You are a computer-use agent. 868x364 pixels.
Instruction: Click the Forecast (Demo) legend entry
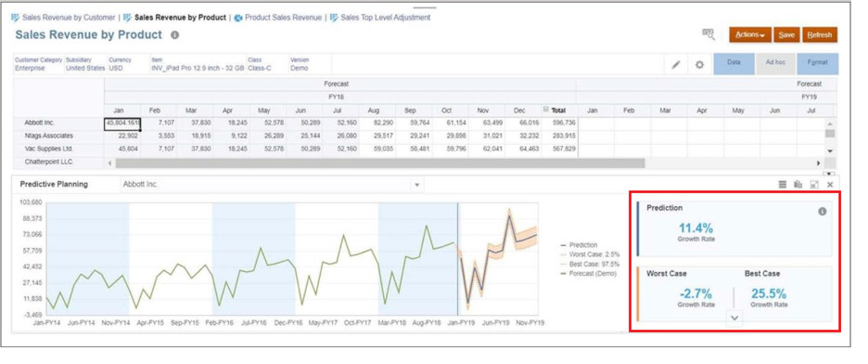click(x=588, y=273)
